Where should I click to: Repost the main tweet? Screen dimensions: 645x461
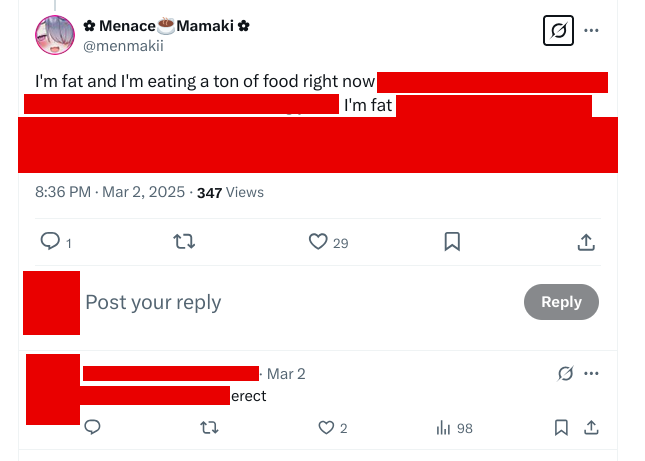click(184, 241)
